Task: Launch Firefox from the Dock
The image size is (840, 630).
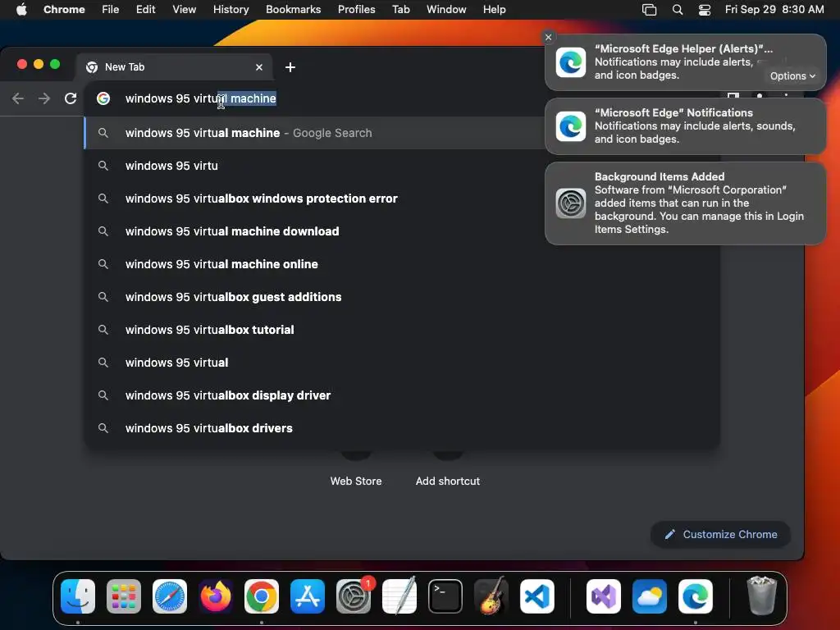Action: 216,596
